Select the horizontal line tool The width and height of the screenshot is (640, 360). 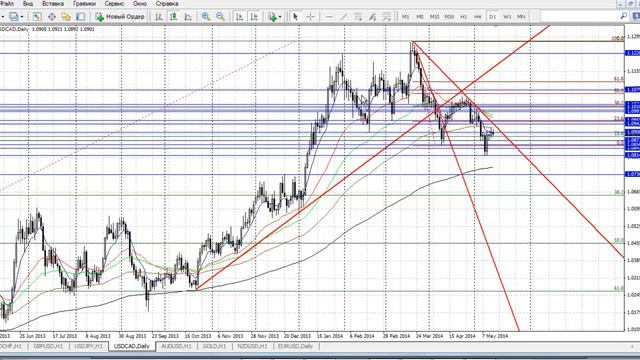[x=329, y=17]
